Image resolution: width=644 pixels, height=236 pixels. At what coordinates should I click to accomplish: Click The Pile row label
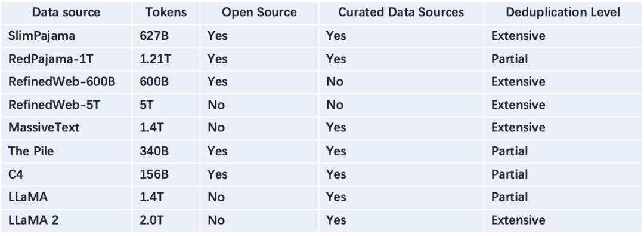coord(31,151)
